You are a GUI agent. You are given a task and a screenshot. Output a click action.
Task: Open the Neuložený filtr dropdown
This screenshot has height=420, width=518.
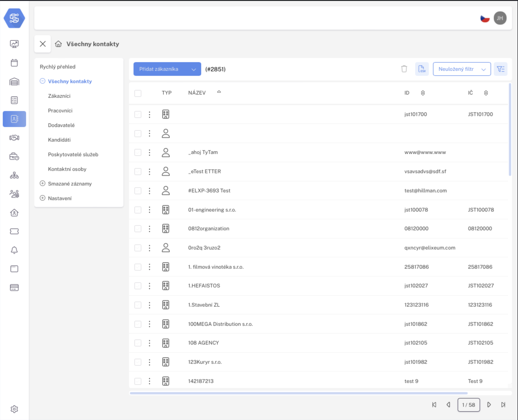pos(461,69)
